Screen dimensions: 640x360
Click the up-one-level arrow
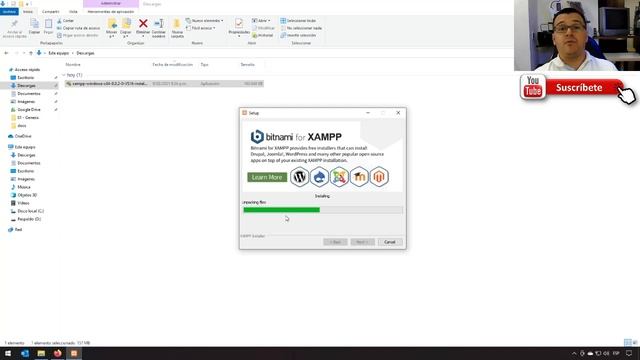point(31,53)
